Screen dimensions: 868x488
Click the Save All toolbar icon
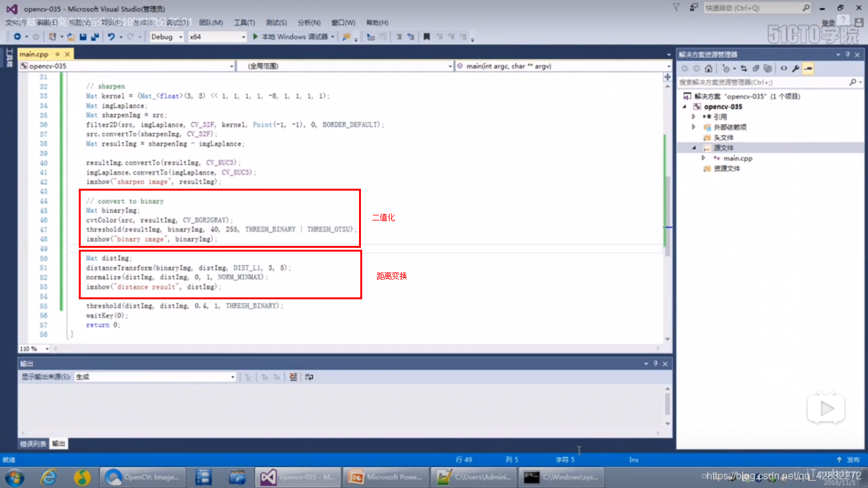coord(94,37)
